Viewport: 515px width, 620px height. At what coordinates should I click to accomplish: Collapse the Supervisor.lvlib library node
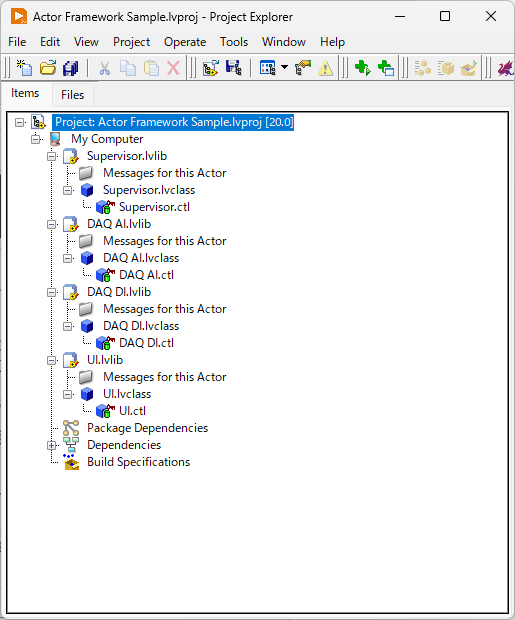pos(51,156)
